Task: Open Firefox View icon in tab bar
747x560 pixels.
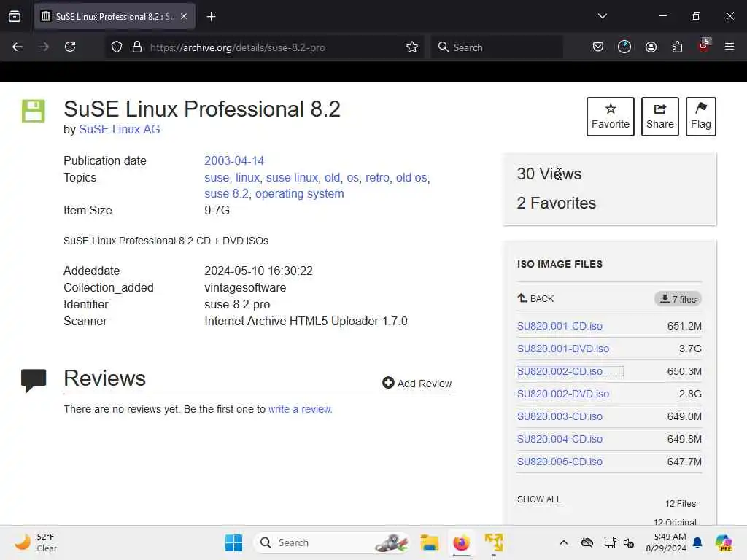Action: click(15, 16)
